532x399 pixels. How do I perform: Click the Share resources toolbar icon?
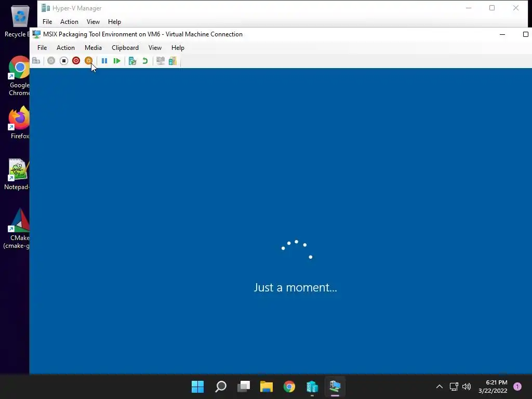point(172,61)
